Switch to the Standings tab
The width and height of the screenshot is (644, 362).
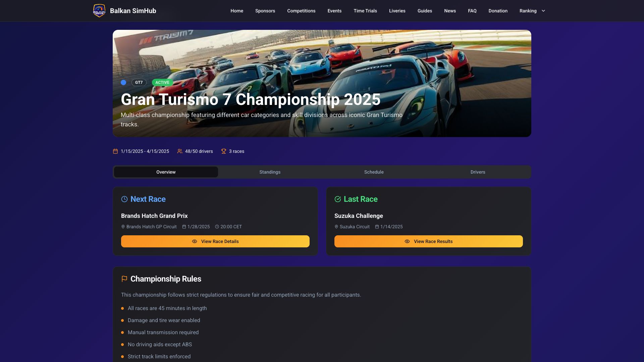point(270,172)
